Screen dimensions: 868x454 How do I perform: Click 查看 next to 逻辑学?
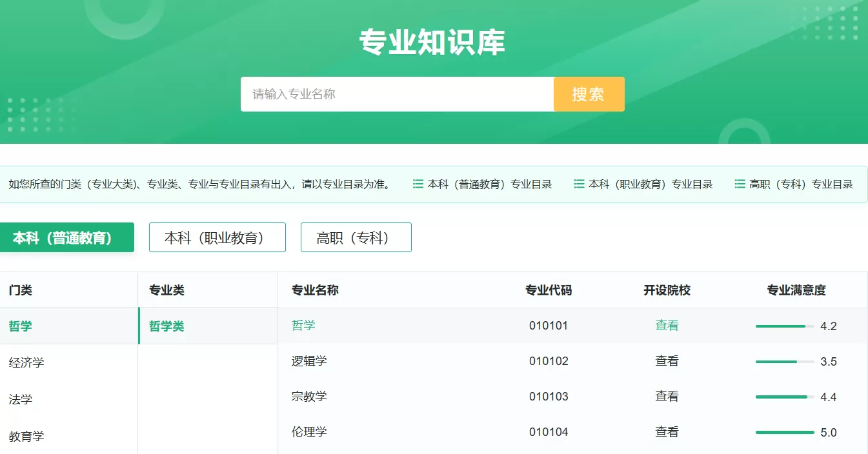(666, 361)
